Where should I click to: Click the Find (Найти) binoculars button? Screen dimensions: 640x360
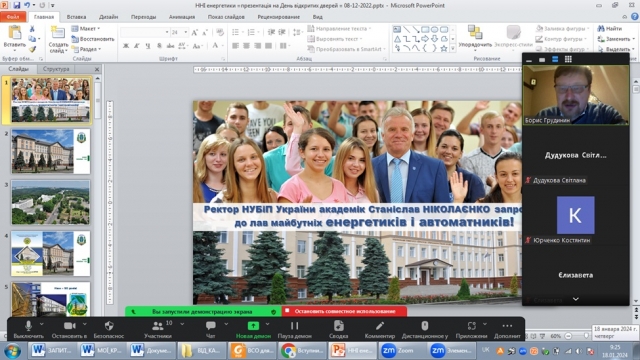pyautogui.click(x=609, y=29)
